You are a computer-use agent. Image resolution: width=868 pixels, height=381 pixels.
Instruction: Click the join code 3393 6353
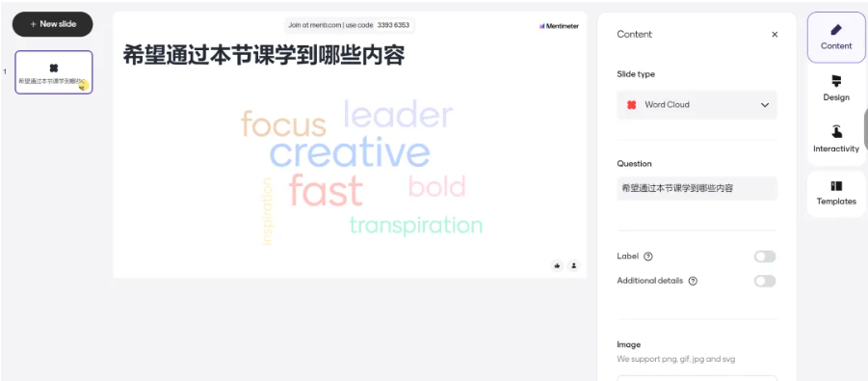tap(393, 25)
